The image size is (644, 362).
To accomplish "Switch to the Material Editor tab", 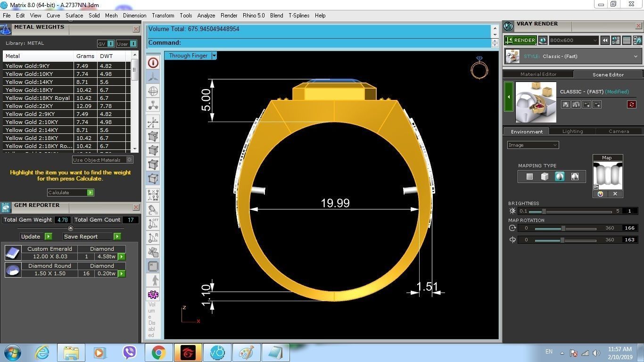I will pyautogui.click(x=538, y=74).
